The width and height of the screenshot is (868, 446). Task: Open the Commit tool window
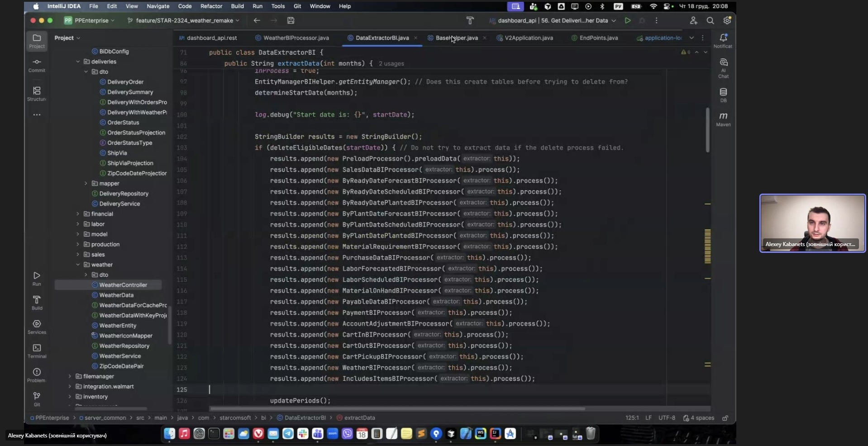37,65
